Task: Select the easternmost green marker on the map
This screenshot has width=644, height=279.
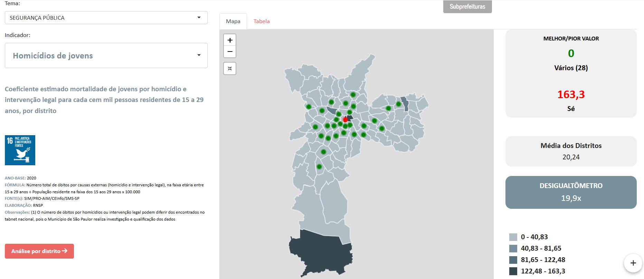Action: coord(398,104)
